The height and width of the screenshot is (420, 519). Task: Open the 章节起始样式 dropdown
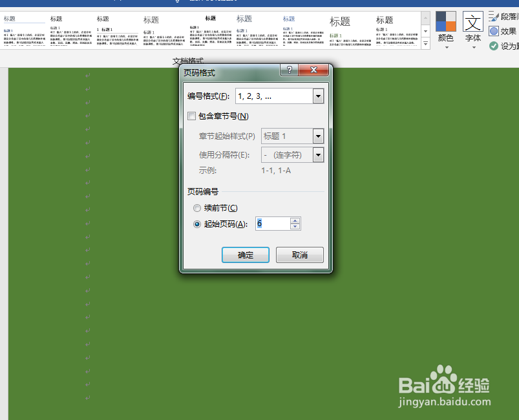pyautogui.click(x=317, y=136)
